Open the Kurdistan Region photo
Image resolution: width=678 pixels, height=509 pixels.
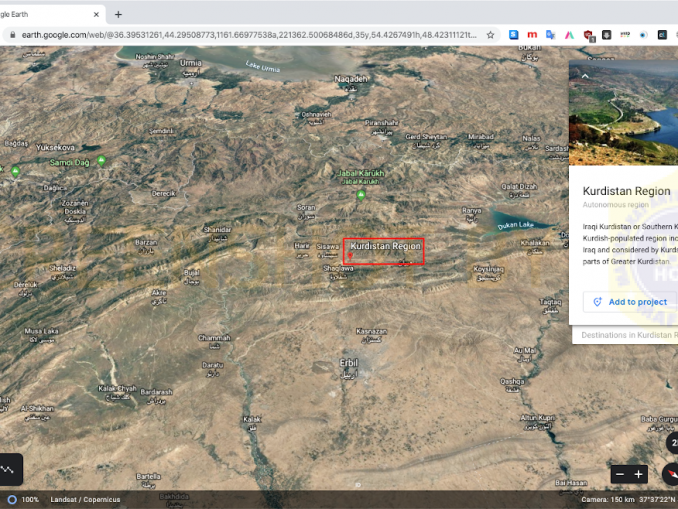pyautogui.click(x=624, y=113)
